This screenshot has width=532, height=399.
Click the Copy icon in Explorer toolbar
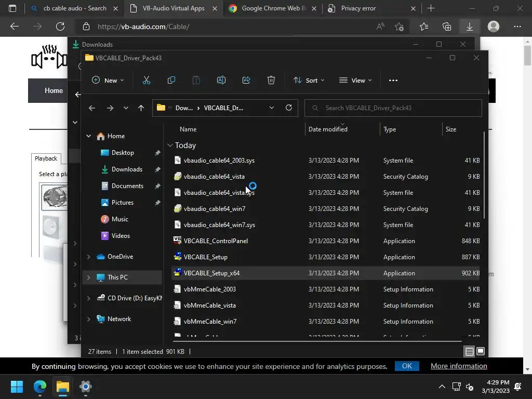pyautogui.click(x=171, y=81)
